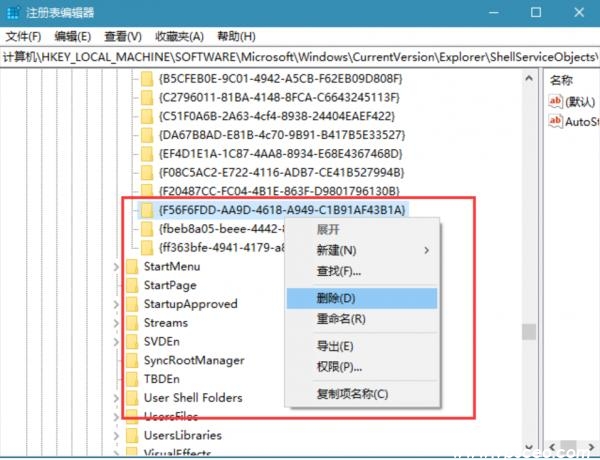Click the Streams folder icon
The height and width of the screenshot is (460, 600).
coord(132,323)
